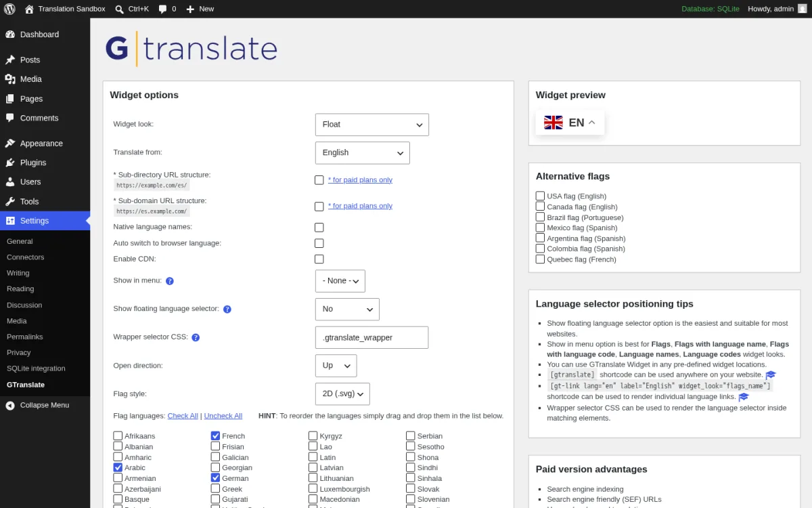
Task: Open the Translate from language dropdown
Action: click(x=363, y=153)
